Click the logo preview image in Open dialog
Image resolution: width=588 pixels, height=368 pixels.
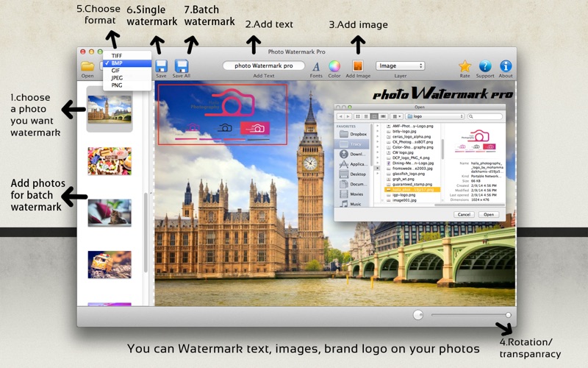(475, 141)
